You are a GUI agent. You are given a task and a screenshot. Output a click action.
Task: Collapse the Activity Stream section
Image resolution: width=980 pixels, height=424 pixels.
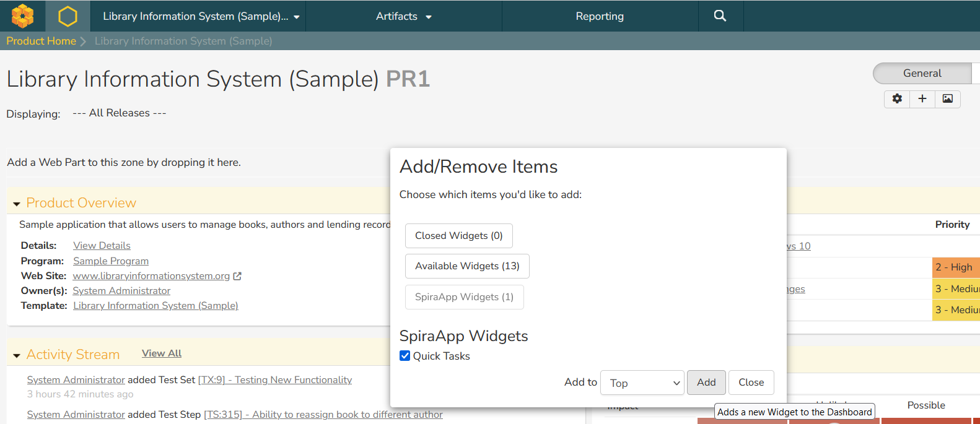tap(17, 355)
